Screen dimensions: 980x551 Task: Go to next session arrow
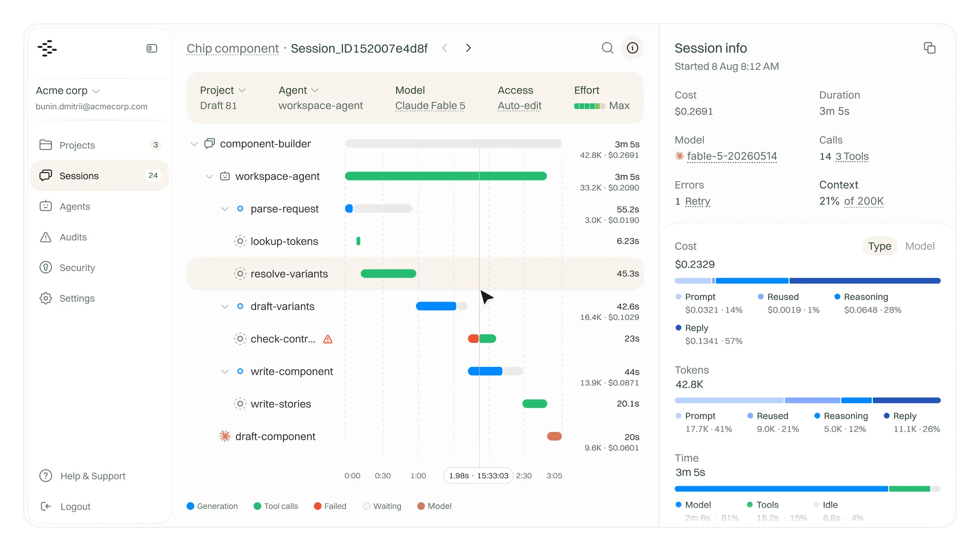pyautogui.click(x=468, y=48)
